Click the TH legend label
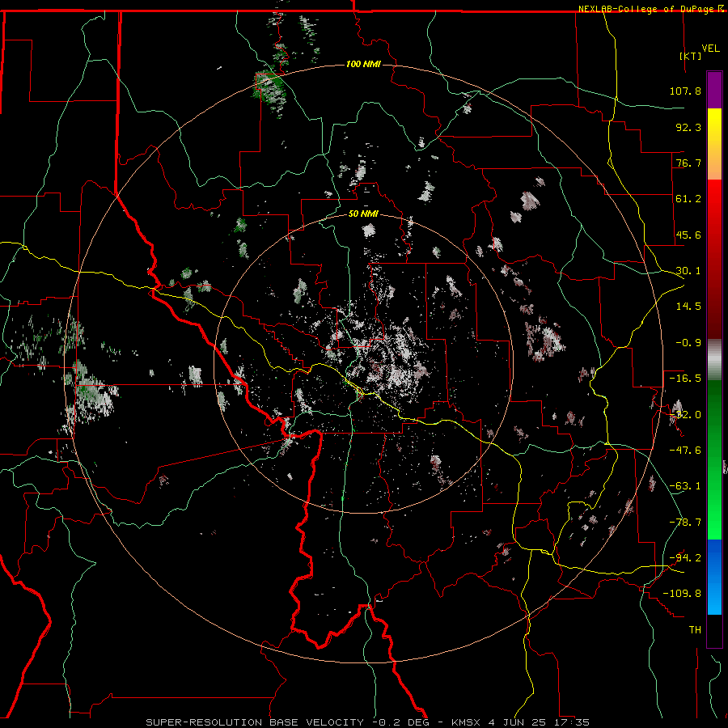The height and width of the screenshot is (728, 728). click(x=695, y=630)
